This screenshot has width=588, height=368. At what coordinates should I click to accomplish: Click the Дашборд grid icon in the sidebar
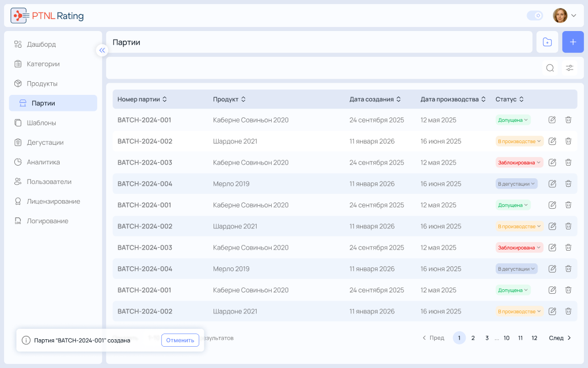18,44
